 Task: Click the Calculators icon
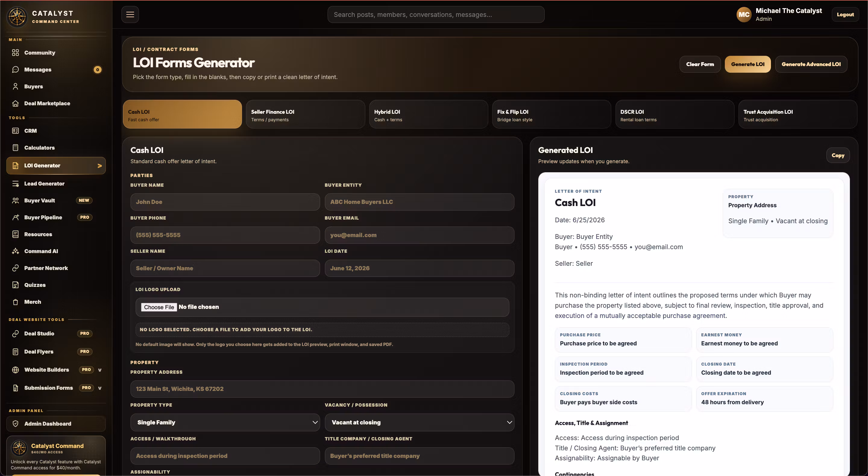(15, 148)
